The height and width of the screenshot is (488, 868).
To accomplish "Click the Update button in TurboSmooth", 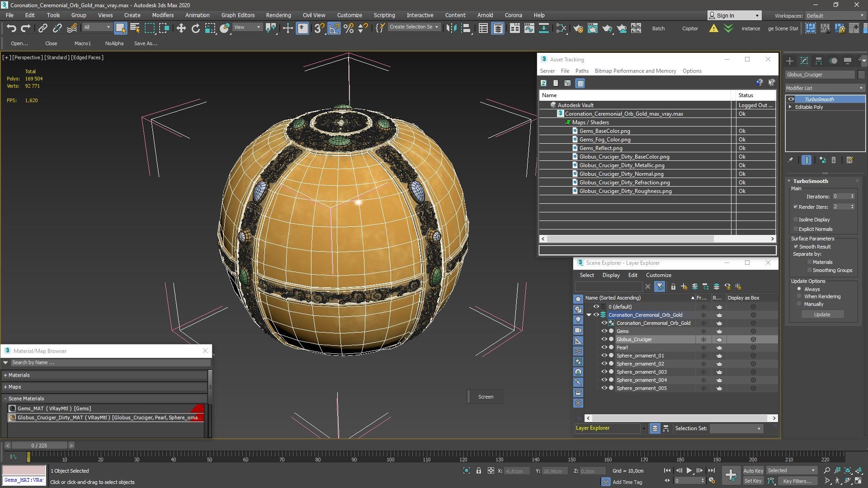I will (822, 314).
